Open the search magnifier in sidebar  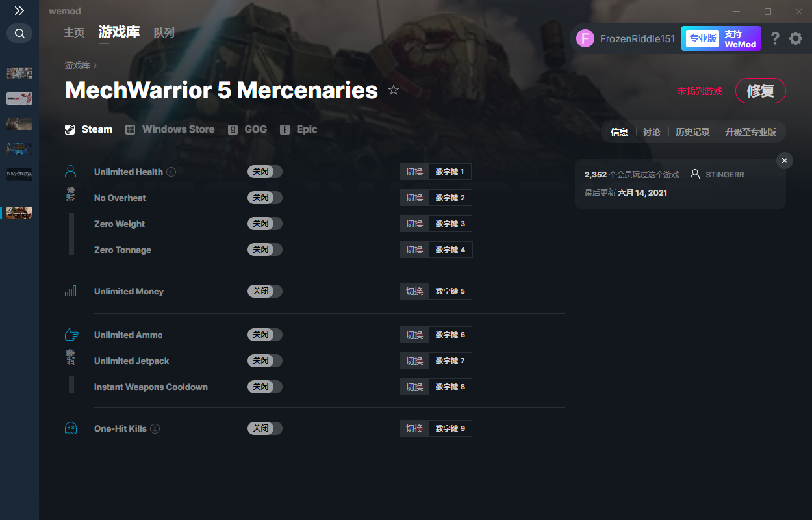(x=19, y=33)
